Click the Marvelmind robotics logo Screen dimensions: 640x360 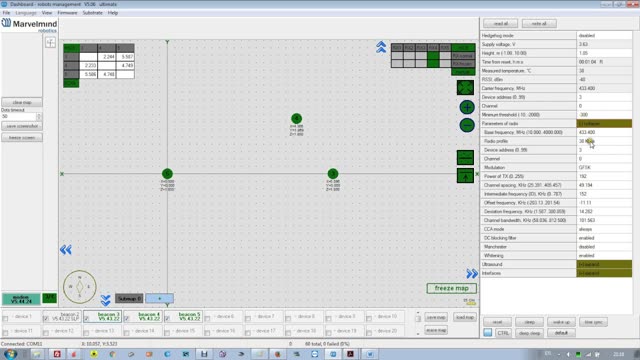coord(29,25)
